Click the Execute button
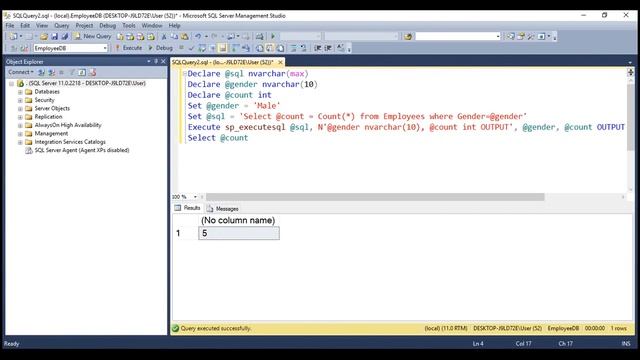640x360 pixels. (x=129, y=48)
